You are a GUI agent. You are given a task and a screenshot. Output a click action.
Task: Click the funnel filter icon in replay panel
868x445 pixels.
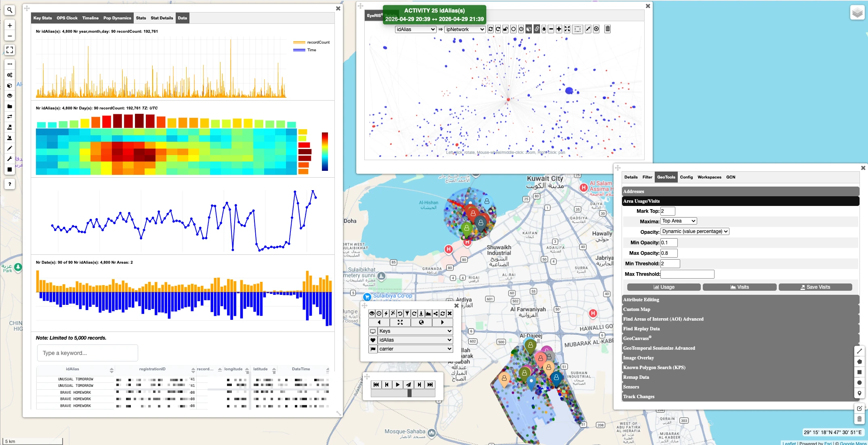tap(407, 313)
